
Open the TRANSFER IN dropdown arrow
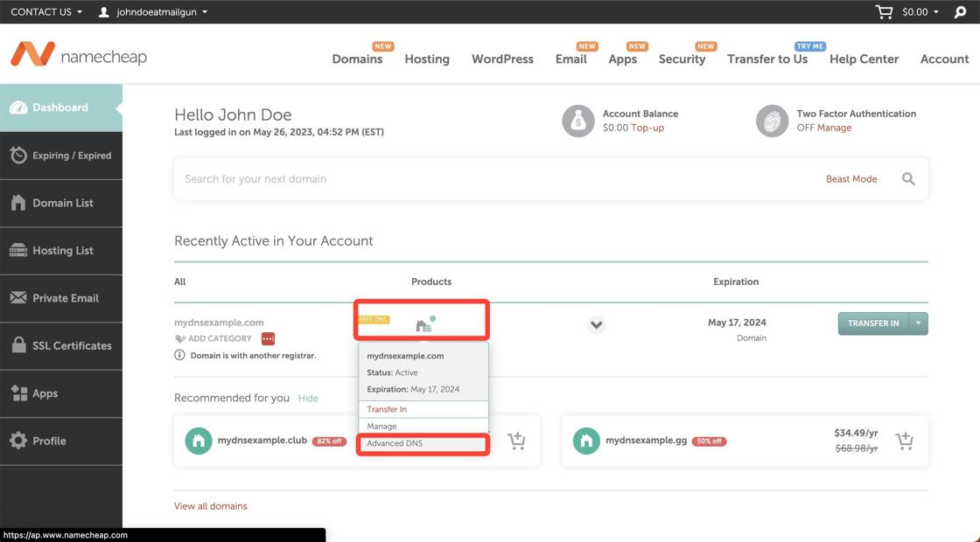(x=918, y=323)
